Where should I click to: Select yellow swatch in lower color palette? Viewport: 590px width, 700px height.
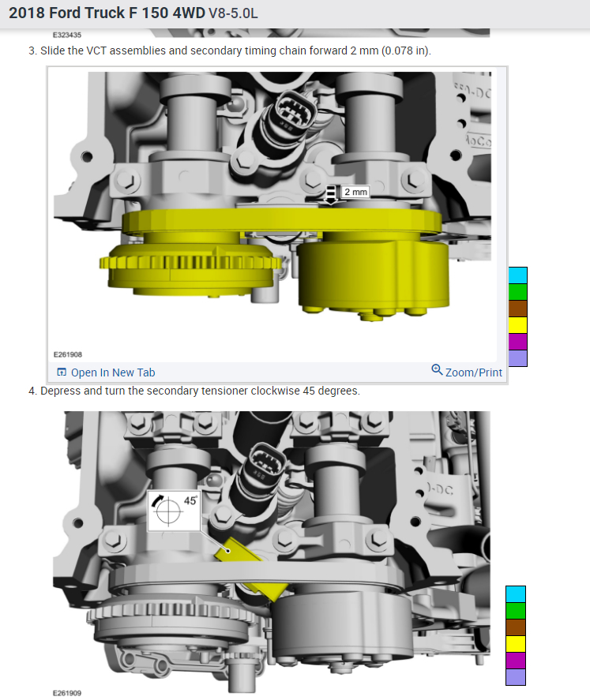(516, 644)
